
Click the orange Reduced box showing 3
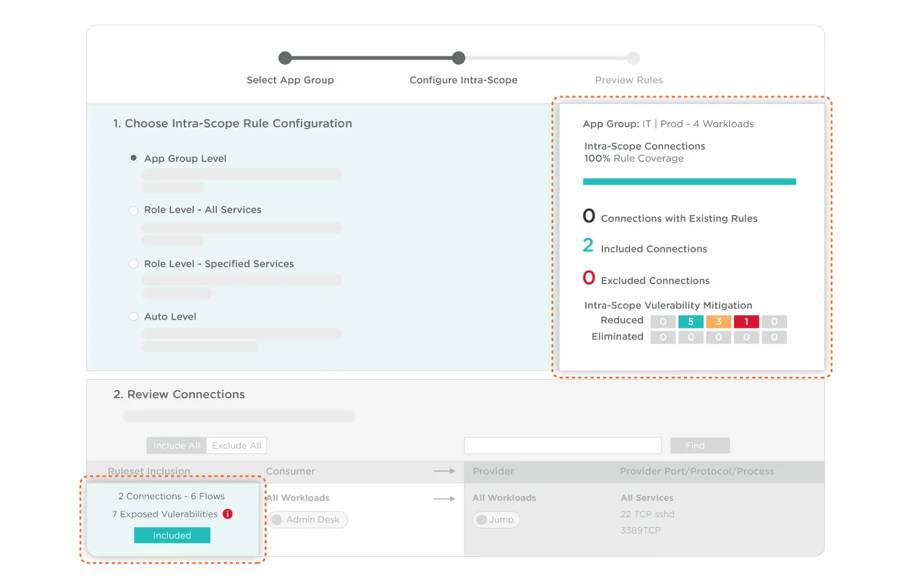coord(718,322)
